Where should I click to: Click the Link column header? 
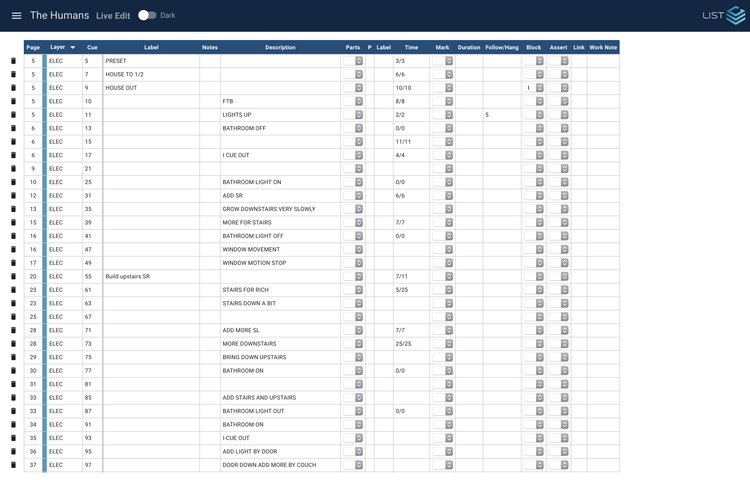pos(579,47)
